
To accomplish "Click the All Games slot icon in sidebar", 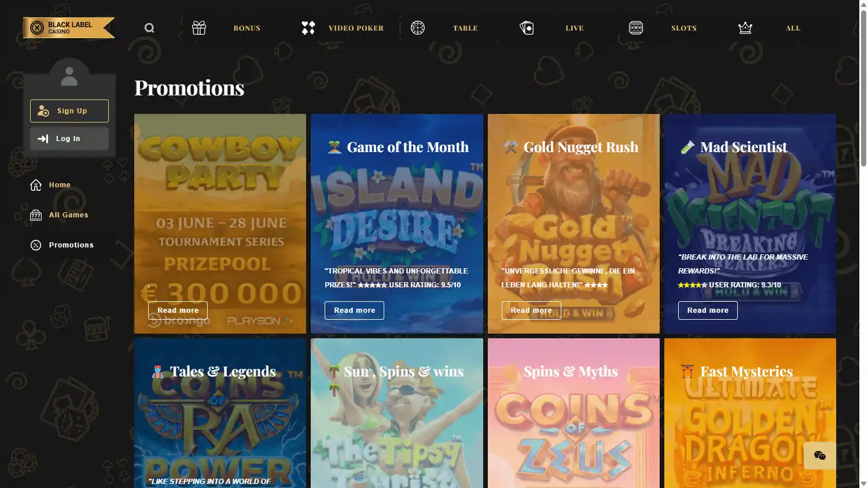I will click(x=36, y=215).
